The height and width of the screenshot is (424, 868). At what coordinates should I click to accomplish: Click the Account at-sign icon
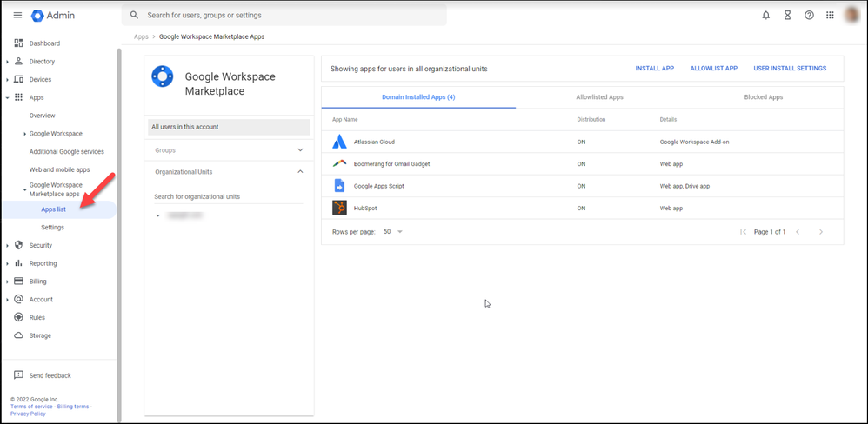point(18,299)
